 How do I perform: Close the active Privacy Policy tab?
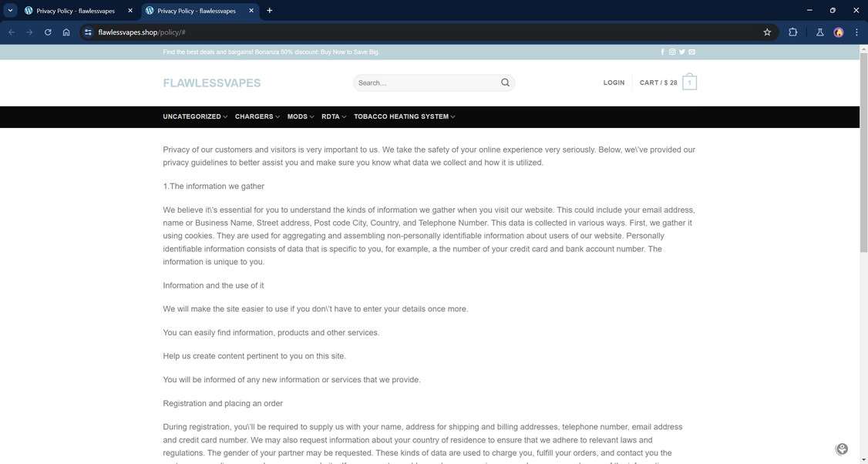pos(251,11)
